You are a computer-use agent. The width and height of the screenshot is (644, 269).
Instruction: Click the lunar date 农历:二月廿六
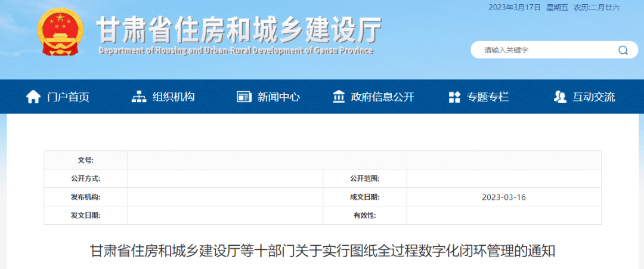[x=597, y=7]
